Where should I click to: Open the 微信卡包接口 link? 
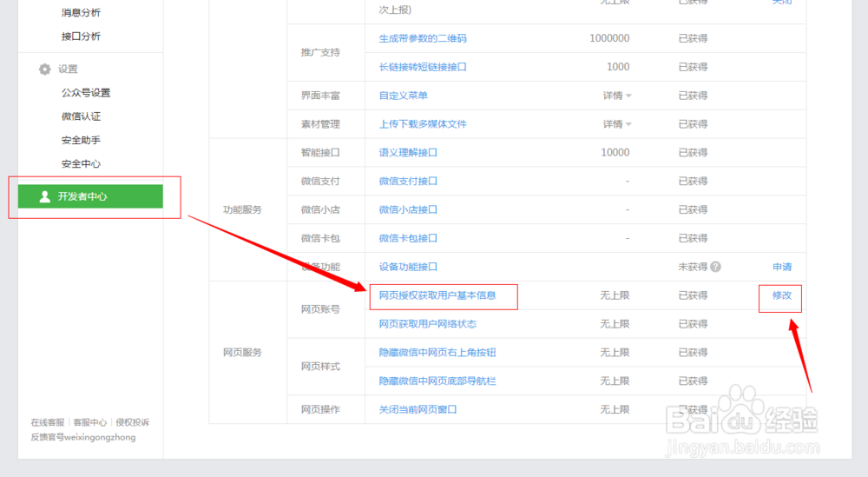tap(408, 238)
